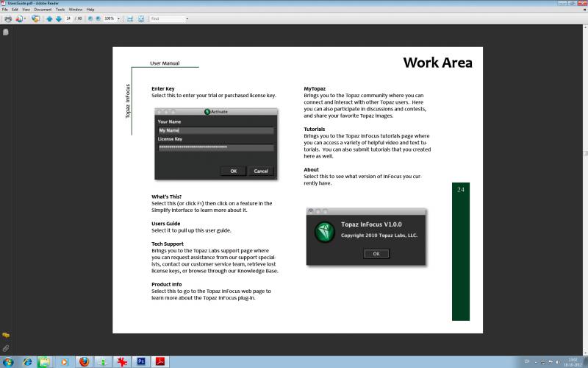
Task: Click into the Find search box
Action: [168, 18]
